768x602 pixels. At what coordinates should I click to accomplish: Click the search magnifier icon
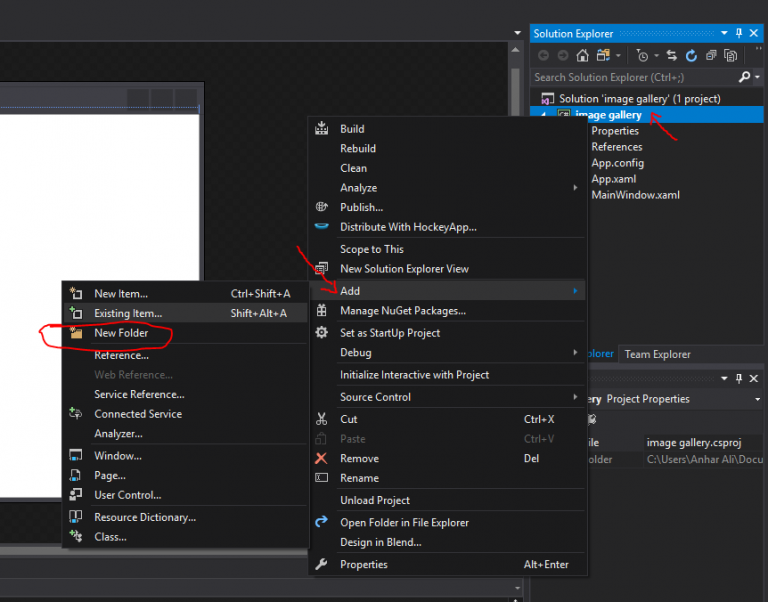tap(744, 77)
